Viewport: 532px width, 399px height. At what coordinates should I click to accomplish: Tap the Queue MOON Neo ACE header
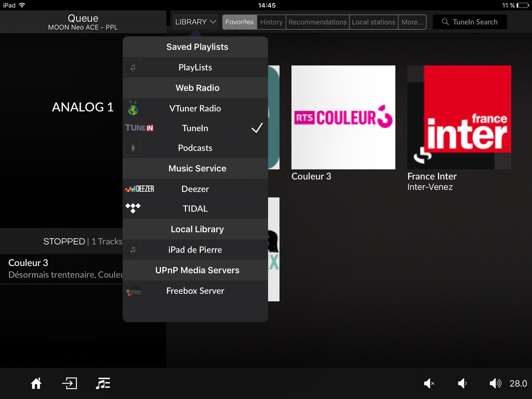pos(83,22)
